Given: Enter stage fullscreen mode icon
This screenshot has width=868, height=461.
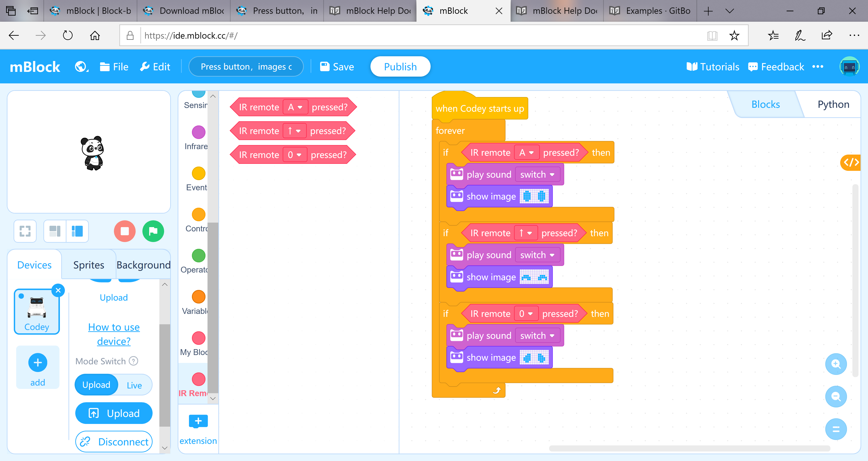Looking at the screenshot, I should [x=25, y=231].
